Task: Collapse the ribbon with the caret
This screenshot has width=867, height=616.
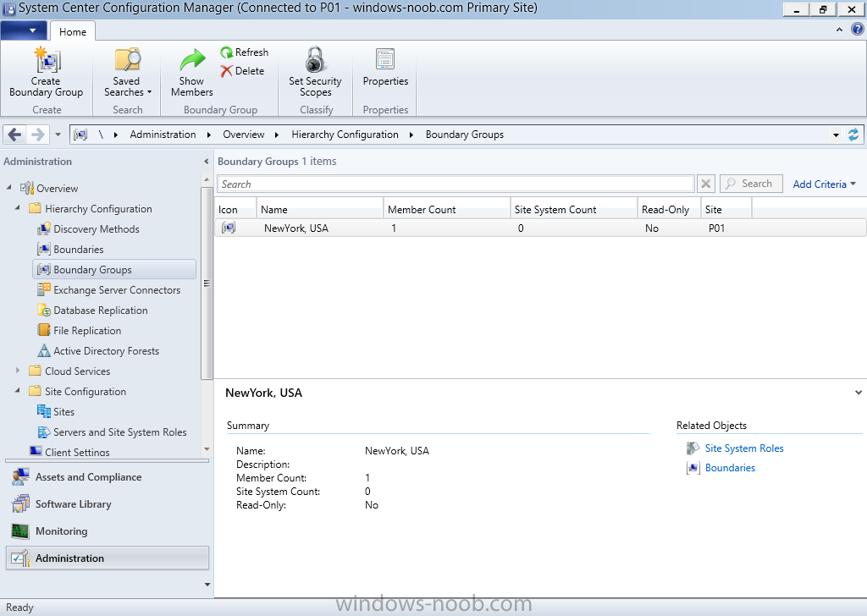Action: (839, 30)
